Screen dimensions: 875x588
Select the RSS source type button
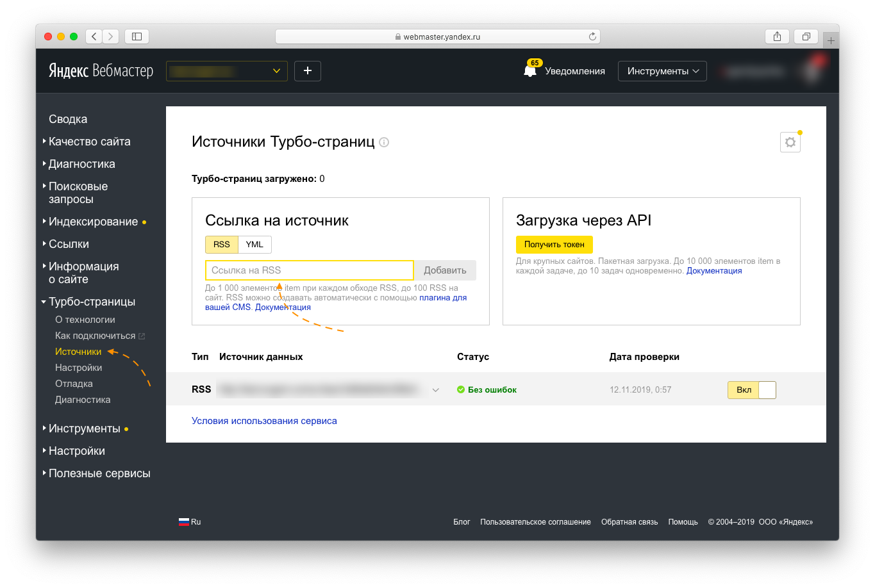pos(221,245)
